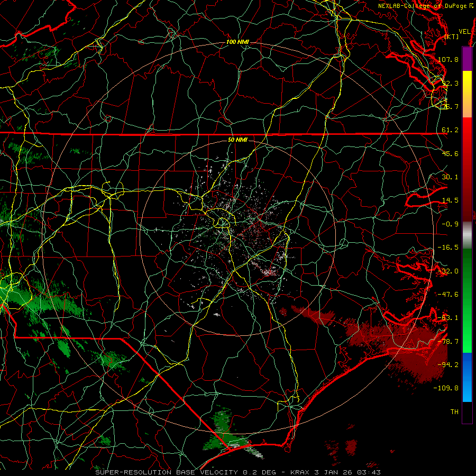Viewport: 476px width, 476px height.
Task: Click the 50 NMI range ring label
Action: [x=237, y=140]
